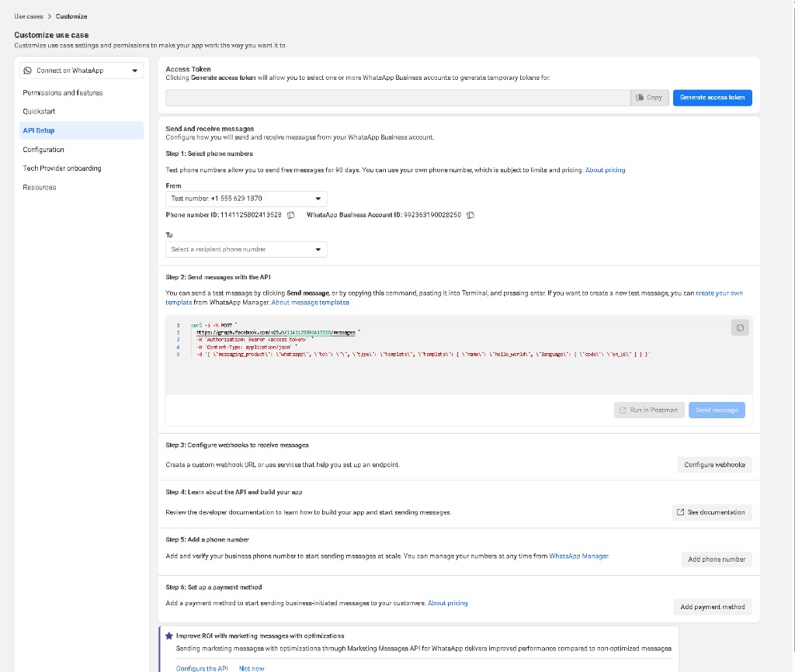795x672 pixels.
Task: Open See documentation button
Action: point(712,512)
